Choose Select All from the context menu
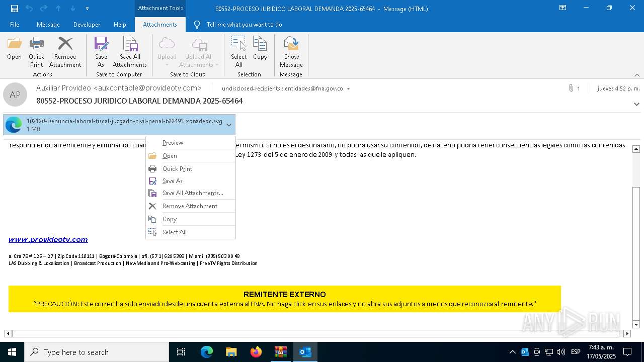The width and height of the screenshot is (644, 362). tap(191, 232)
